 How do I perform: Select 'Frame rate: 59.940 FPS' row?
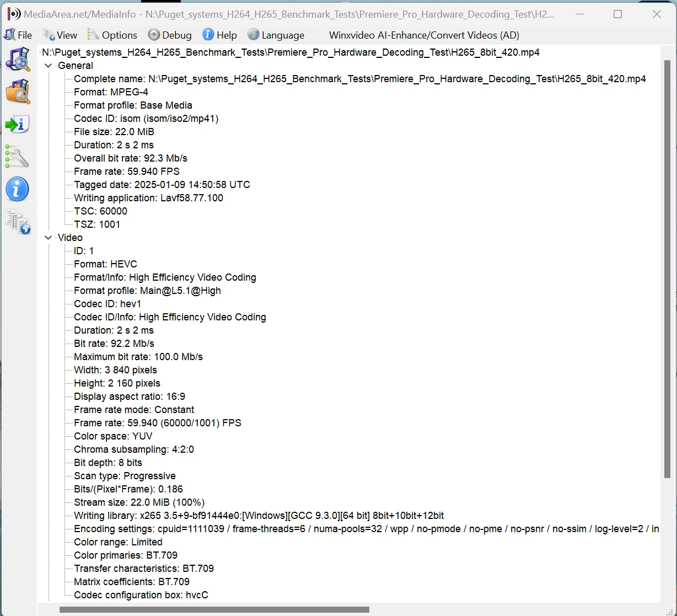coord(127,172)
